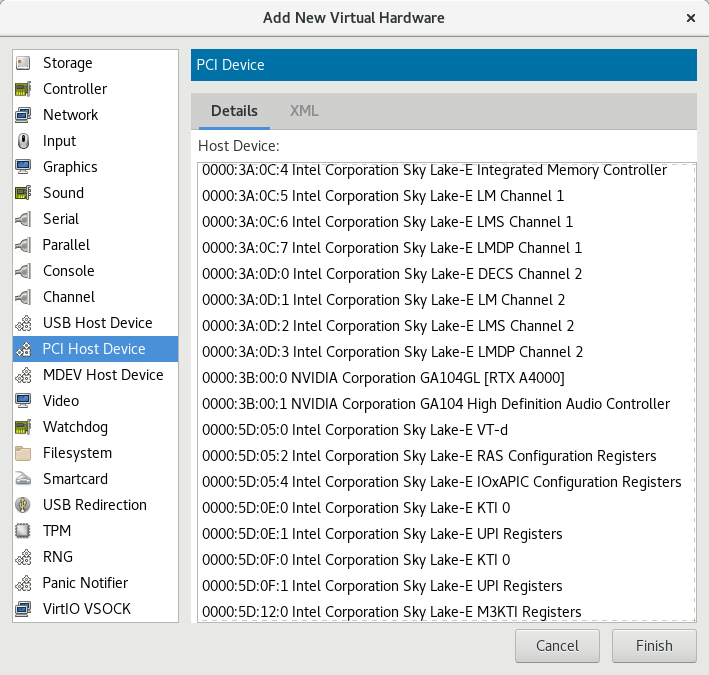Select MDEV Host Device in list
The height and width of the screenshot is (675, 709).
tap(103, 375)
